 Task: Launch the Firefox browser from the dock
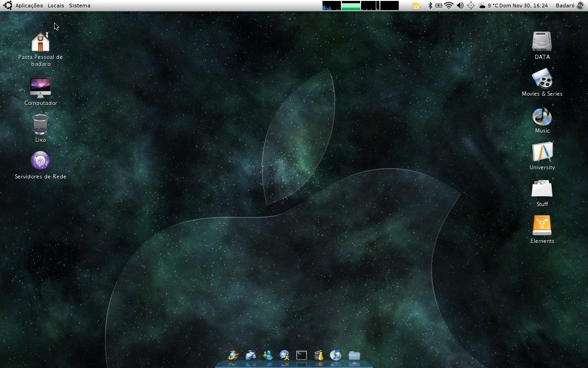point(233,355)
